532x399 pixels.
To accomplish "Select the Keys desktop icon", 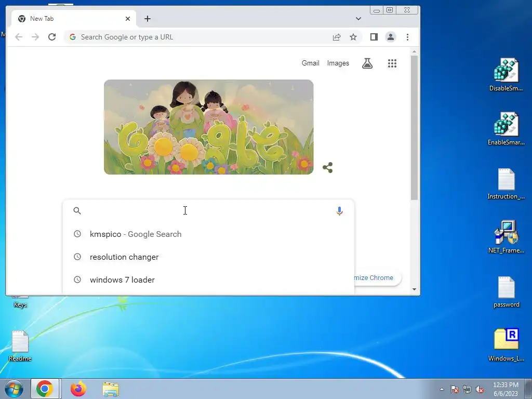I will [20, 302].
